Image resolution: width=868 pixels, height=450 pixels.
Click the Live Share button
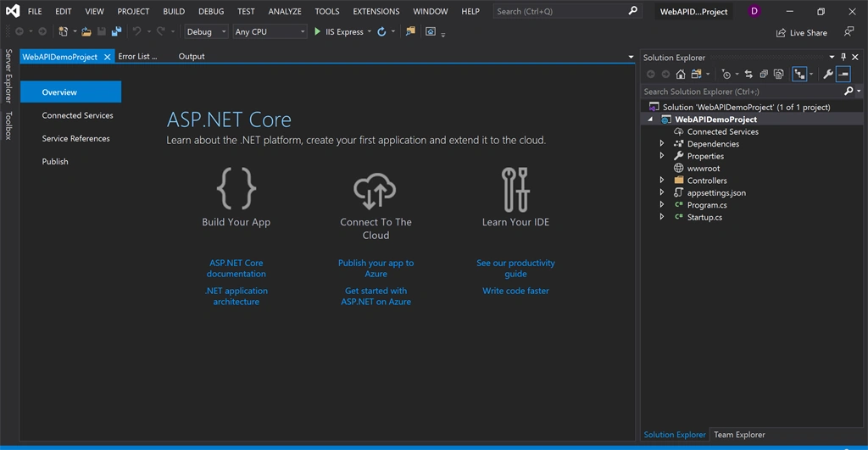point(801,33)
